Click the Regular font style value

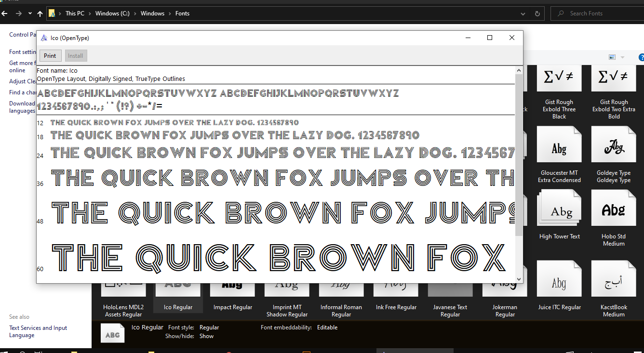209,327
